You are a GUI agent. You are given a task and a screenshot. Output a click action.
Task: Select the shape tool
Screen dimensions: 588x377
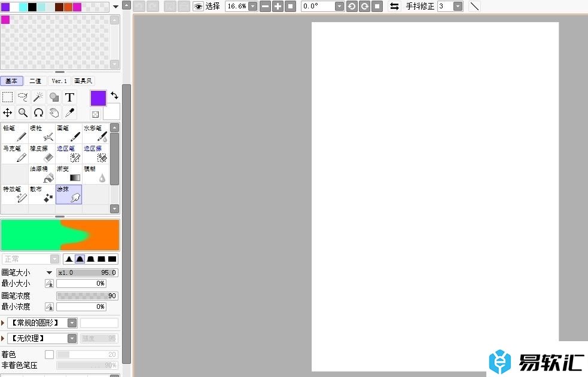pos(54,97)
